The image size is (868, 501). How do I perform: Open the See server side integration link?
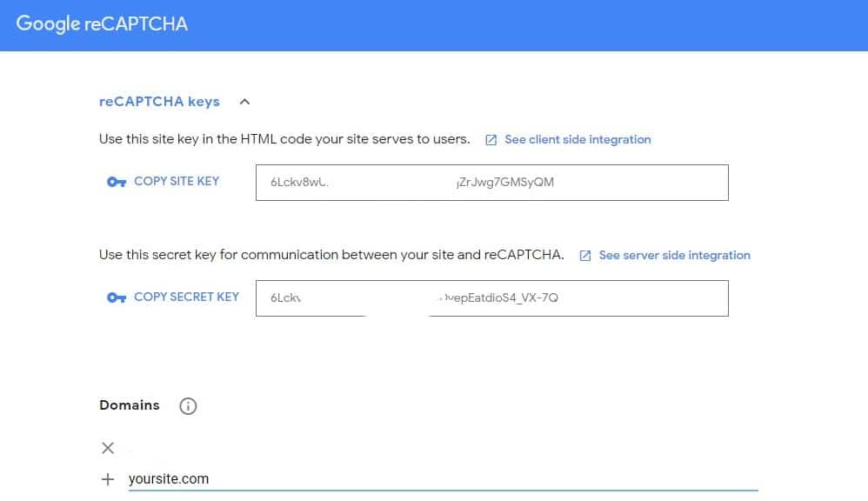click(x=674, y=255)
